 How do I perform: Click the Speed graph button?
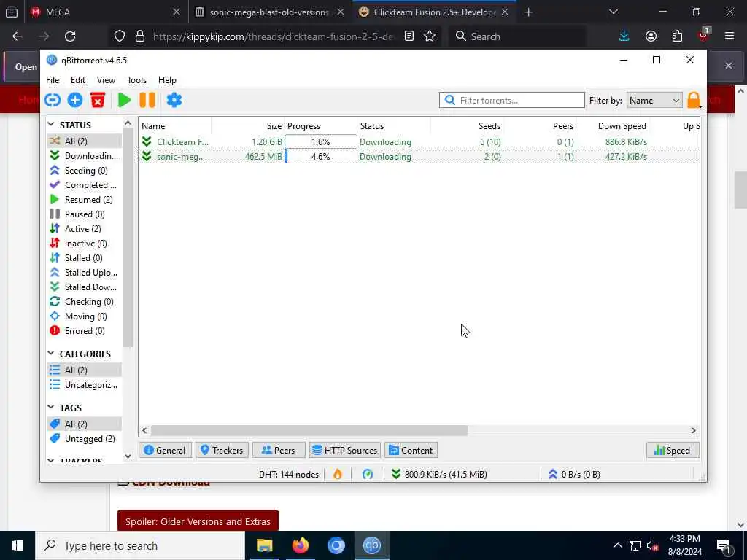tap(672, 451)
